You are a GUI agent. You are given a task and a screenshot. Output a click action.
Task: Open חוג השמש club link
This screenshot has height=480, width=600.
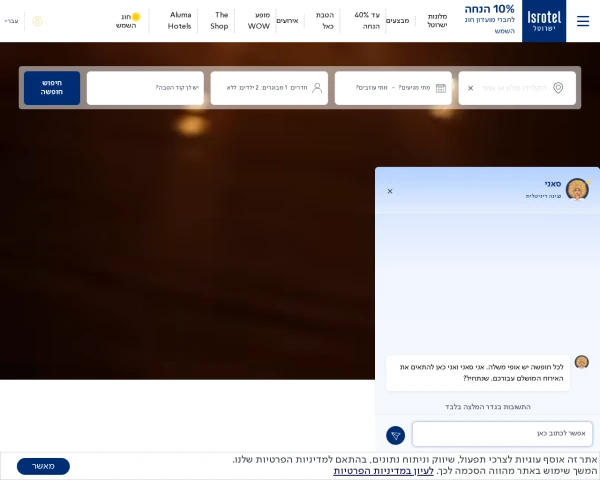(128, 21)
